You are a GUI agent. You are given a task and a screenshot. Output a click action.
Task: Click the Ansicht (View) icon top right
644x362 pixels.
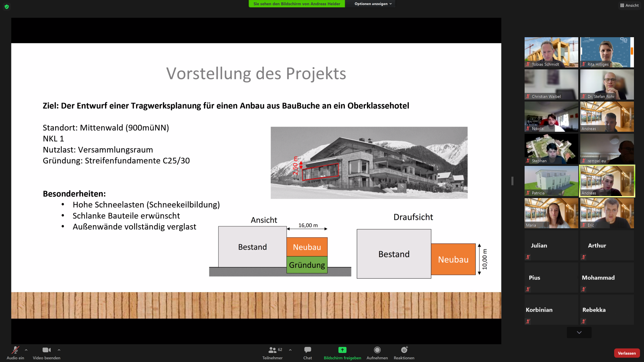629,5
